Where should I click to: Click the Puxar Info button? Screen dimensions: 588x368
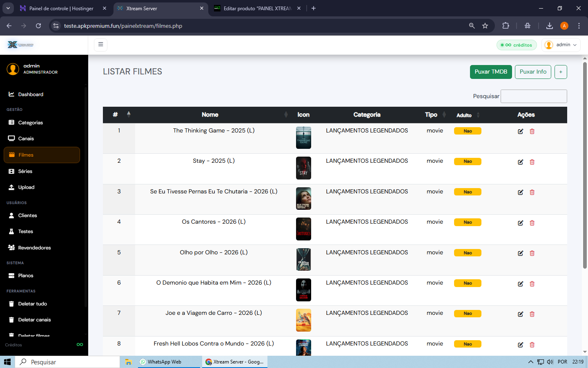[x=533, y=72]
